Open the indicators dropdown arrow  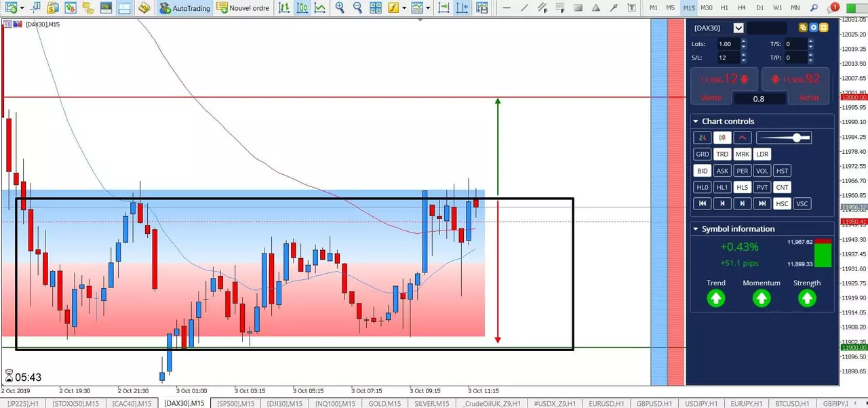[404, 8]
